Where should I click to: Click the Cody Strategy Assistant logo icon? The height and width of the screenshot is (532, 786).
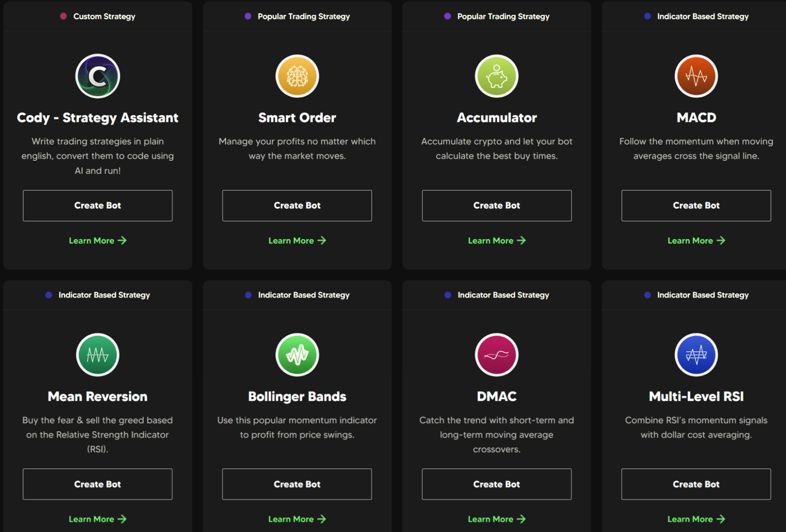coord(98,76)
